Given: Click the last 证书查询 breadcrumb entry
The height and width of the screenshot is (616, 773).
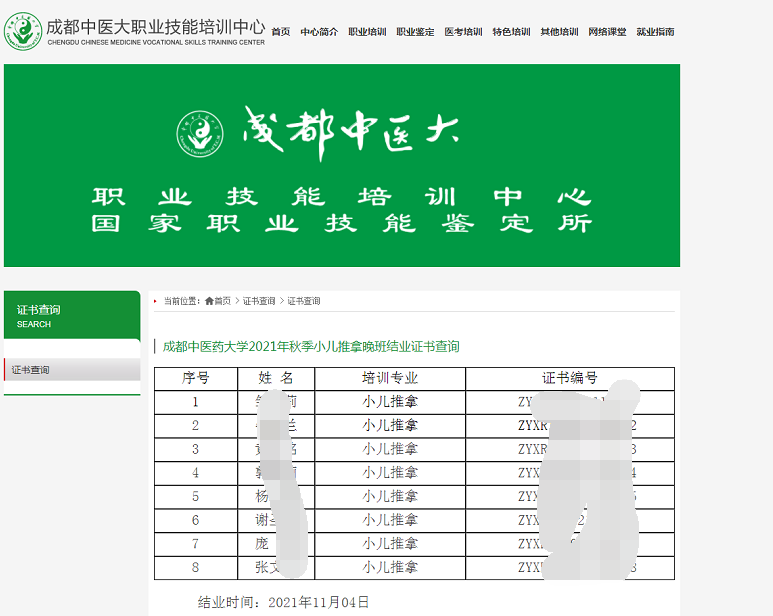Looking at the screenshot, I should pyautogui.click(x=304, y=301).
